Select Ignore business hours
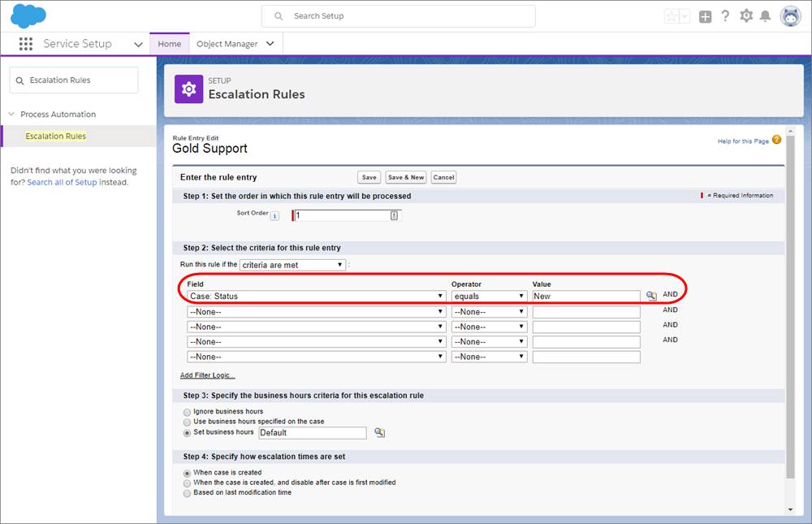Viewport: 812px width, 524px height. tap(187, 412)
